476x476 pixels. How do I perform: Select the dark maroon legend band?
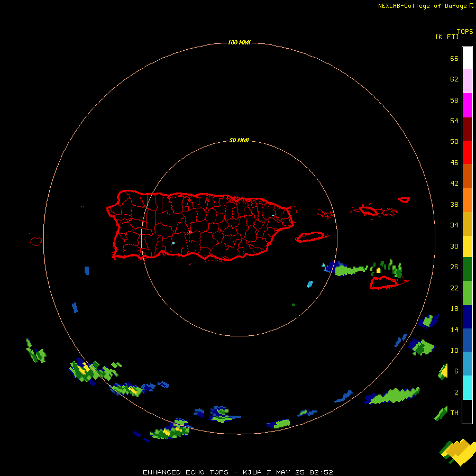pyautogui.click(x=467, y=129)
